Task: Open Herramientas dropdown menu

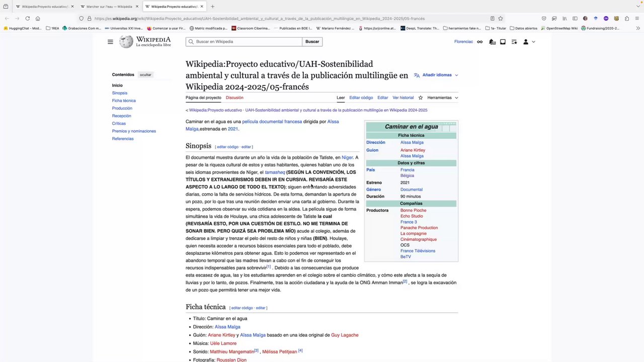Action: pos(443,98)
